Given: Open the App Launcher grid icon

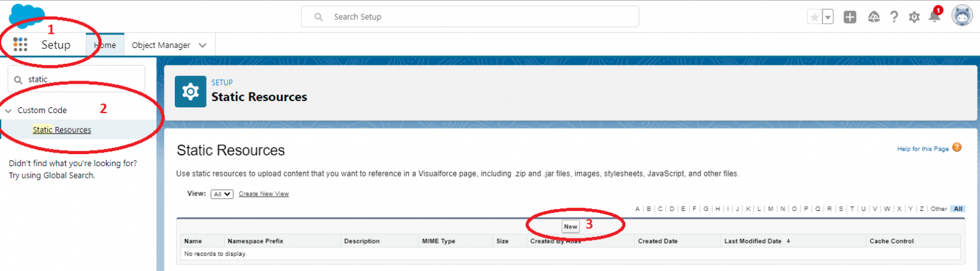Looking at the screenshot, I should (x=20, y=45).
